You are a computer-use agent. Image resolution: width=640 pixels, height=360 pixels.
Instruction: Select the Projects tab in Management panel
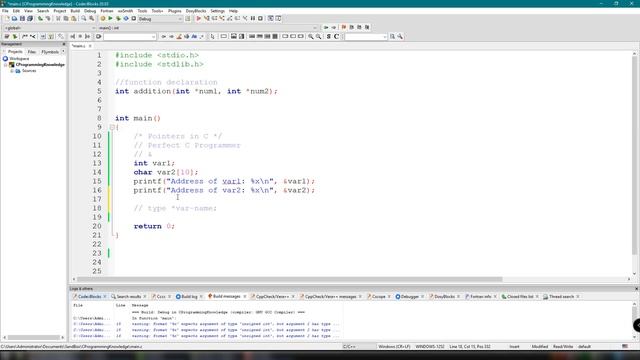coord(15,52)
